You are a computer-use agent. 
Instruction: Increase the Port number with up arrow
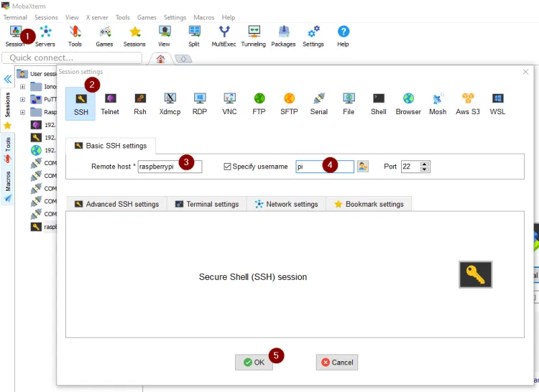(x=425, y=164)
